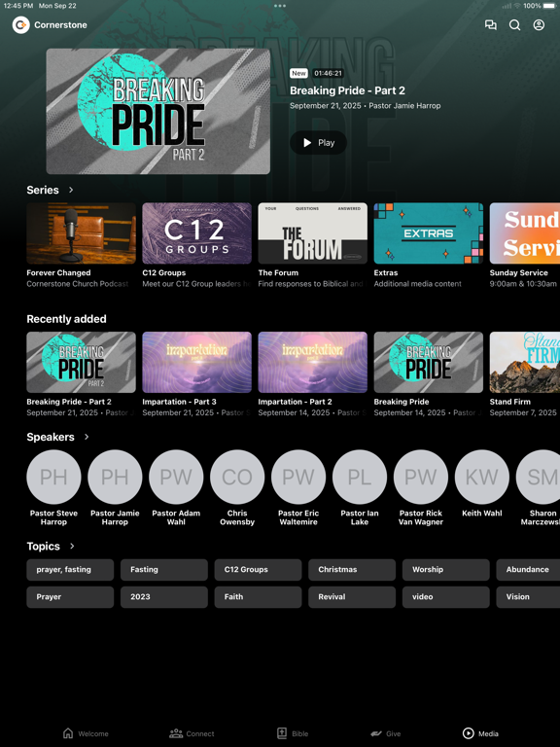Select the Media tab
This screenshot has width=560, height=747.
[480, 733]
